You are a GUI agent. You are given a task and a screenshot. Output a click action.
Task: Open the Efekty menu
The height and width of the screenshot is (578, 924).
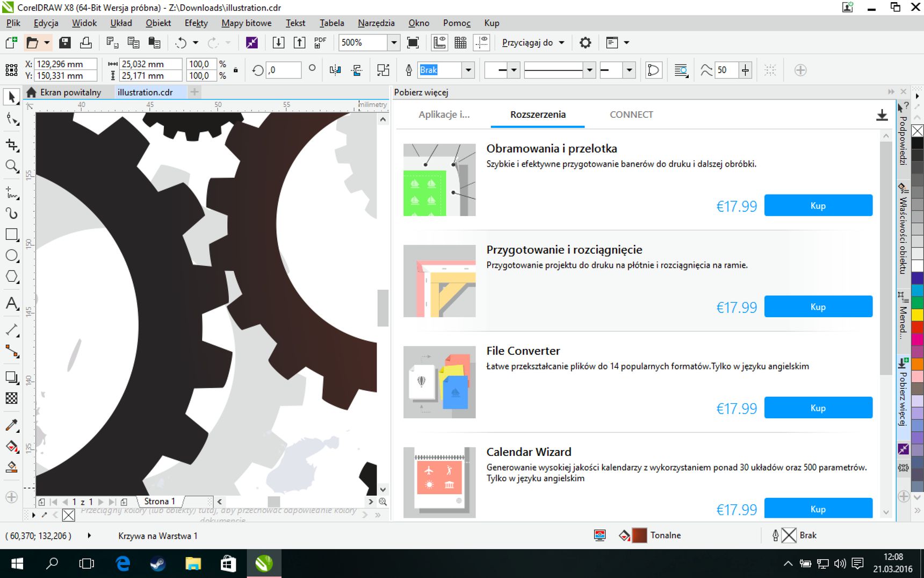click(196, 23)
